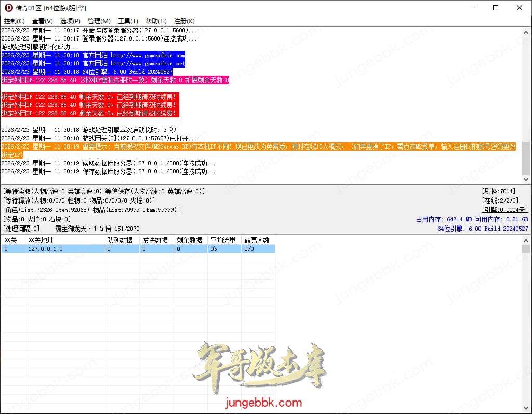Click the log panel scroll-up arrow
532x414 pixels.
click(x=526, y=32)
